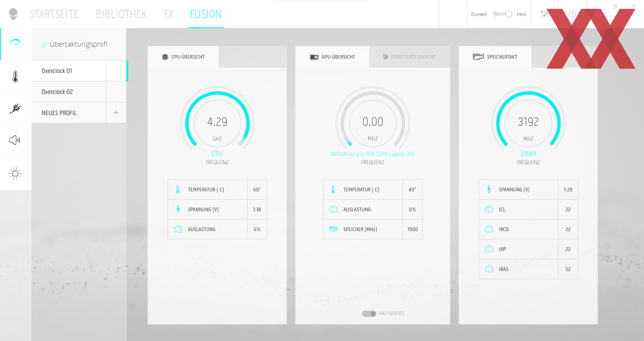Screen dimensions: 644x341
Task: Click the RAM module icon in SPEICHERTAKT
Action: click(478, 57)
